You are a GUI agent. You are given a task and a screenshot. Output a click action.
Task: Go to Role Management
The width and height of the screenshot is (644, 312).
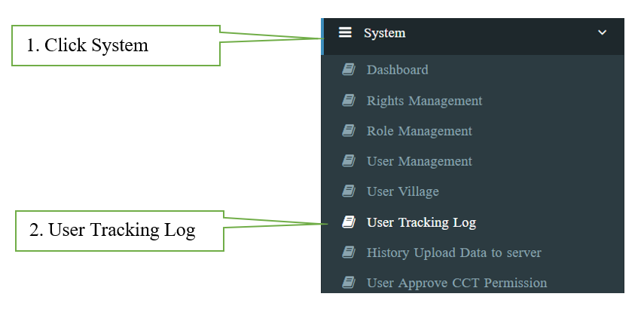(x=419, y=131)
